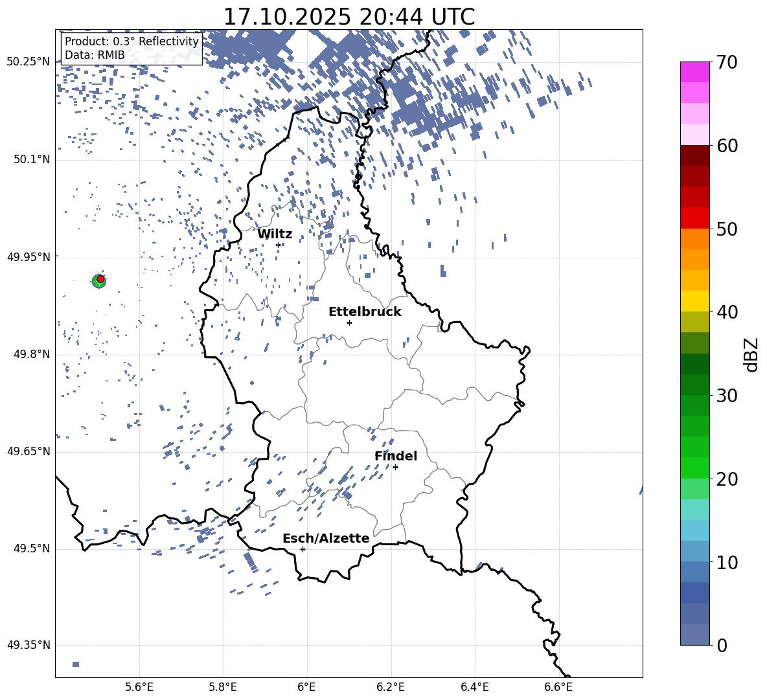Click the light blue swatch between 10 and 20 dBZ

coord(695,530)
